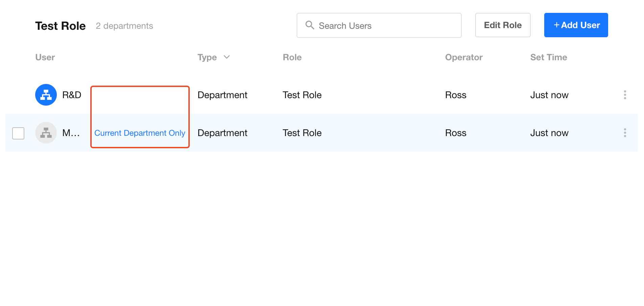Click the truncated M… department name
644x306 pixels.
71,133
